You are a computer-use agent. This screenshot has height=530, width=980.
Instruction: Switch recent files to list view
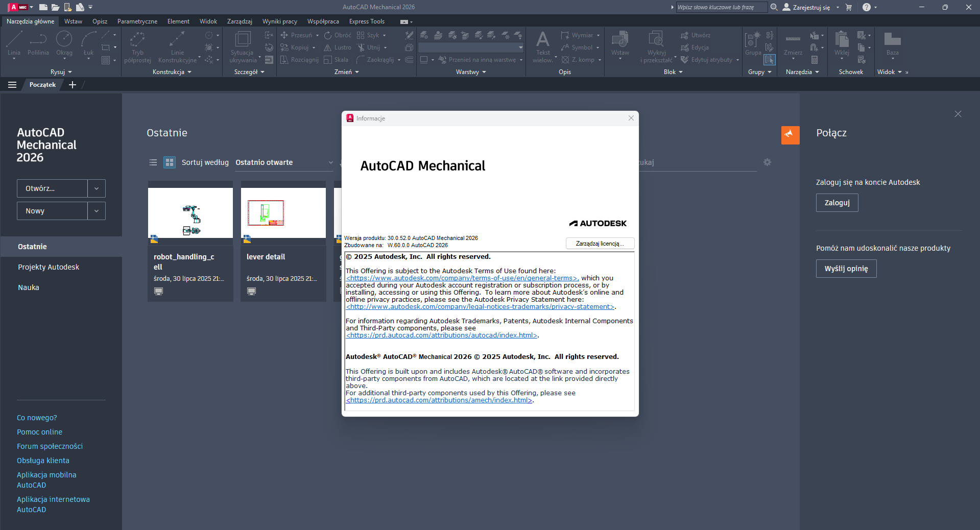tap(153, 162)
